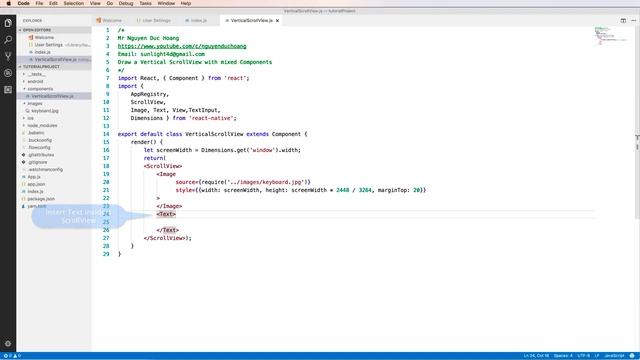Screen dimensions: 640x360
Task: Open the .buckconfig file
Action: pos(40,140)
